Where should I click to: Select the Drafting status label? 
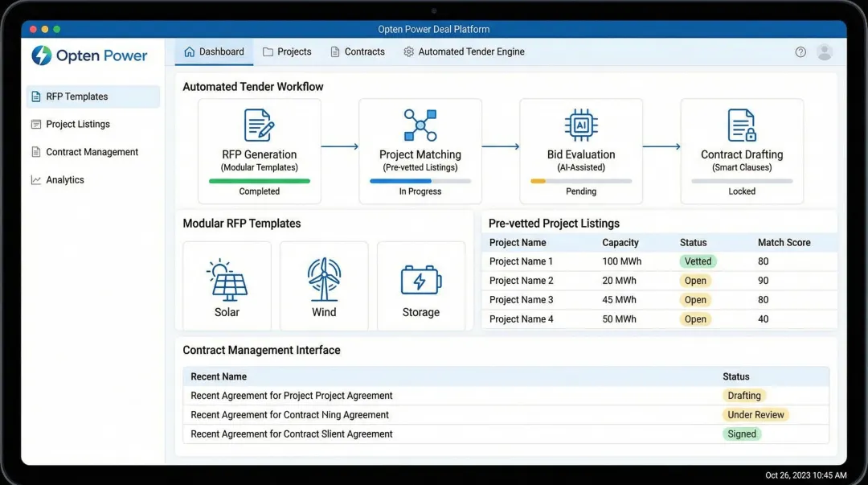(x=744, y=395)
